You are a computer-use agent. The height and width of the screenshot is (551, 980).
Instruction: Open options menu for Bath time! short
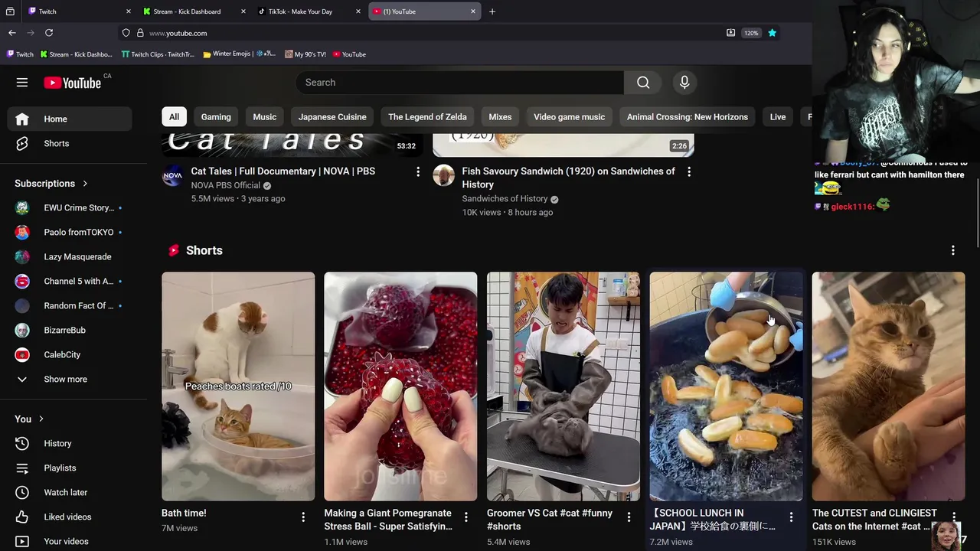click(303, 517)
